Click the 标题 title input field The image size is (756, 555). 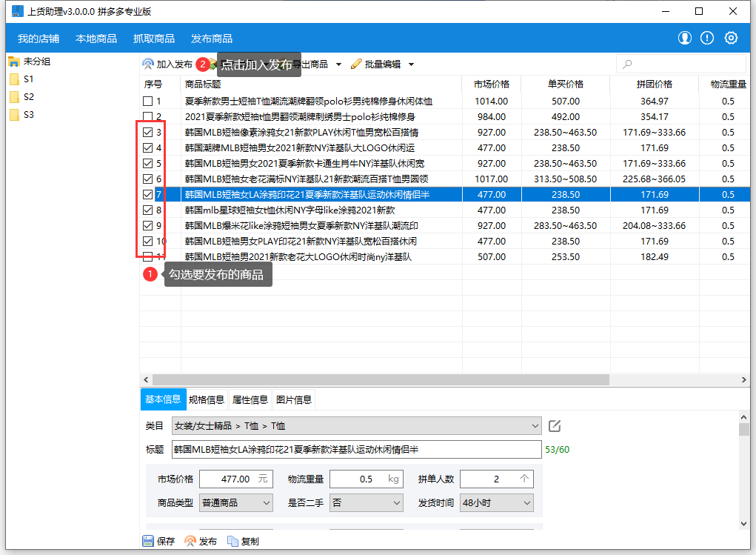(x=356, y=449)
